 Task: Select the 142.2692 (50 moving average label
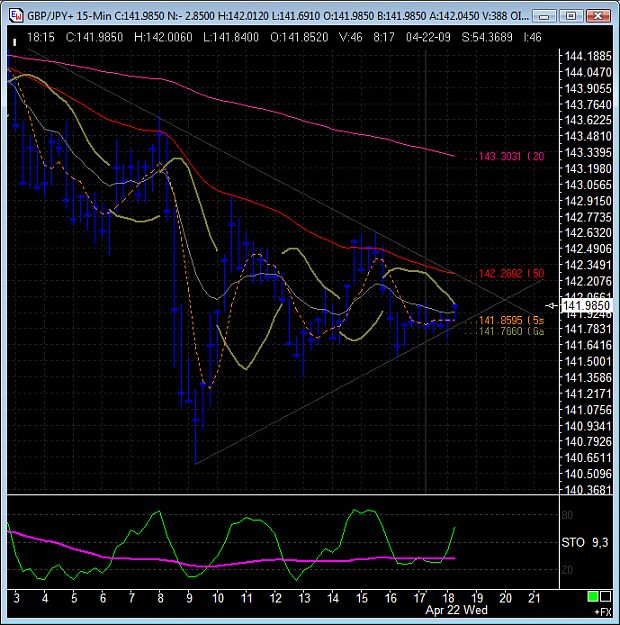512,273
